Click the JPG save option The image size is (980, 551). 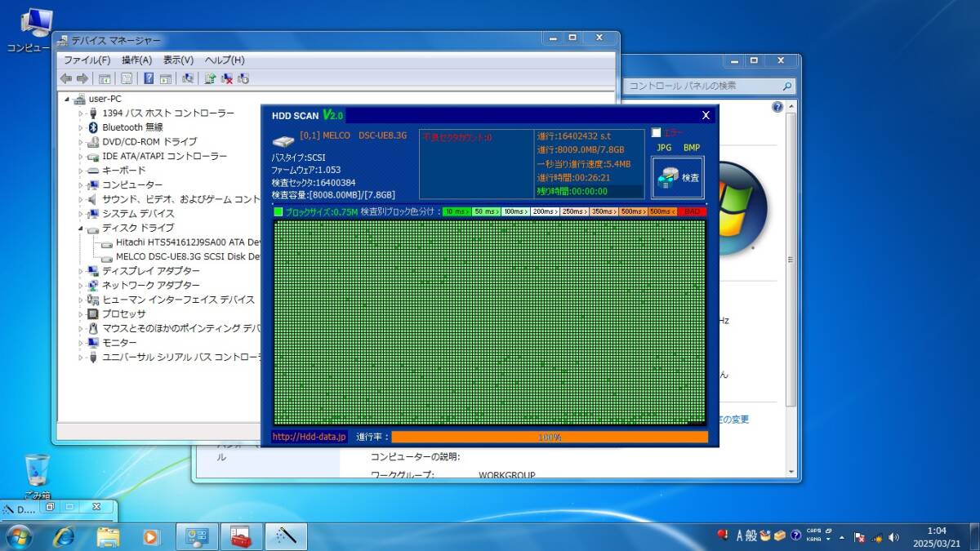pos(664,148)
